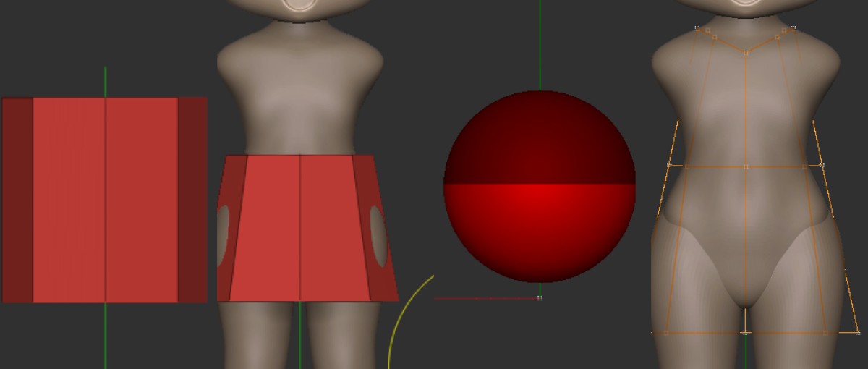This screenshot has height=369, width=868.
Task: Select the cage's center neckline control point
Action: [x=746, y=53]
